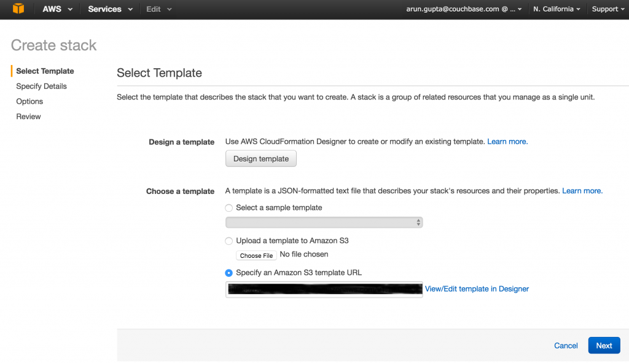Open the AWS dropdown menu
The width and height of the screenshot is (629, 364).
tap(57, 9)
